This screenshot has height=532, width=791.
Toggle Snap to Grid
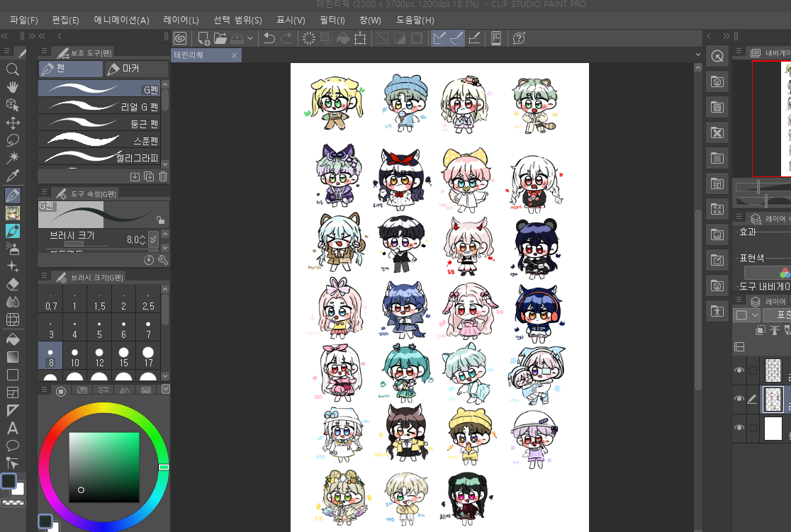point(474,38)
